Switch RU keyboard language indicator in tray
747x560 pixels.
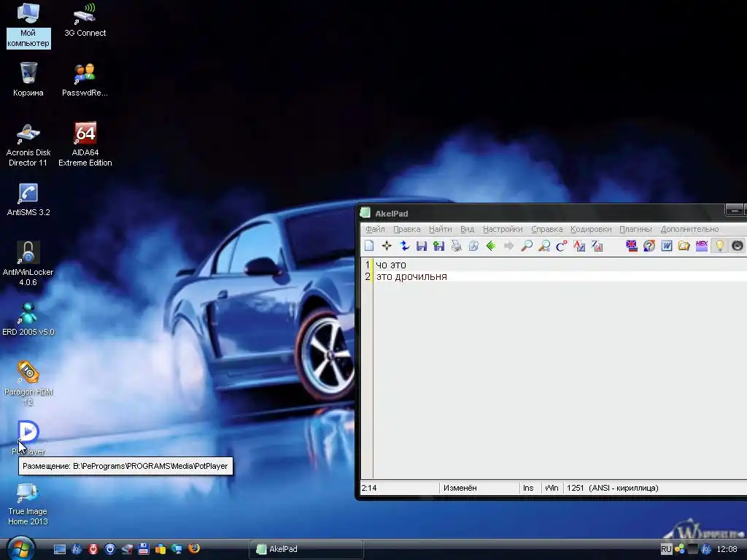click(666, 549)
